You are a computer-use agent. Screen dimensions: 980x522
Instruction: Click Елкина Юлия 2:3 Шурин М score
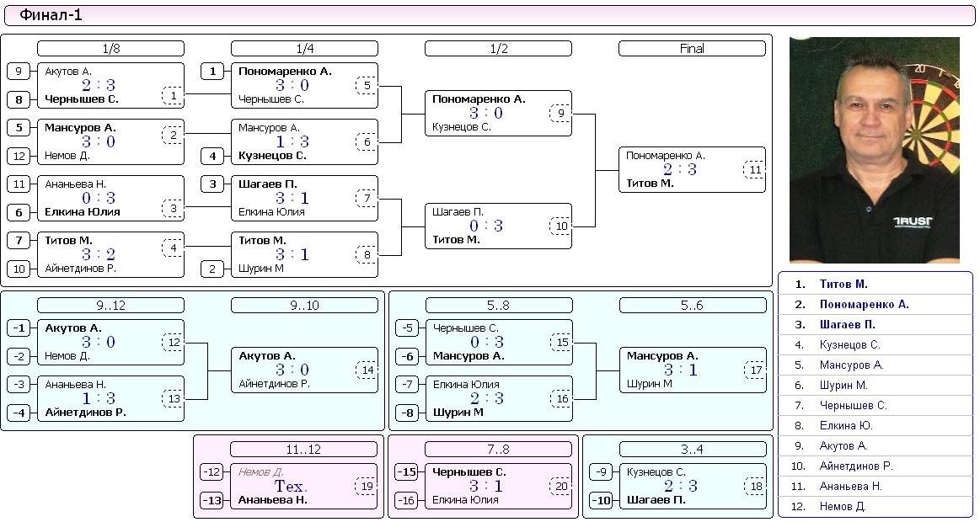(x=487, y=398)
